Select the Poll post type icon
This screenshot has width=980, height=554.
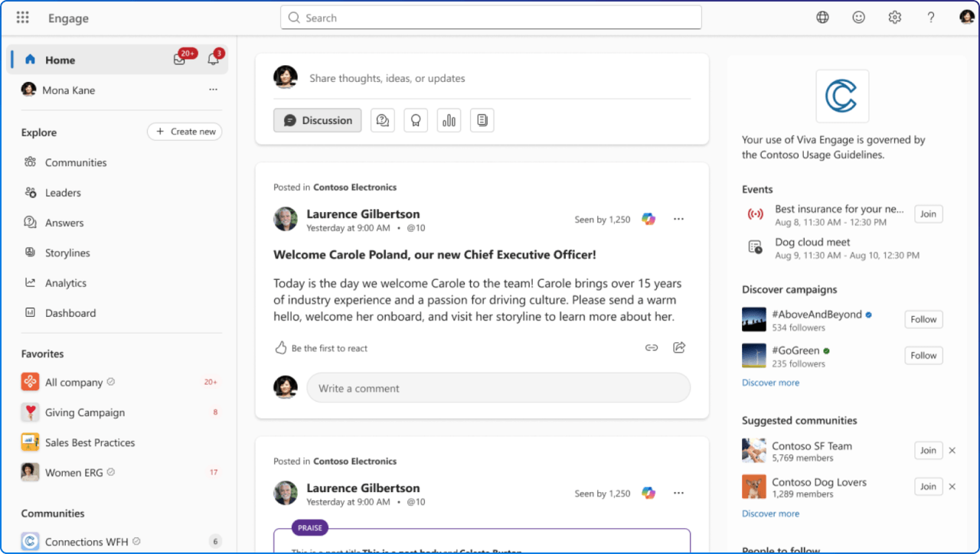pos(449,120)
